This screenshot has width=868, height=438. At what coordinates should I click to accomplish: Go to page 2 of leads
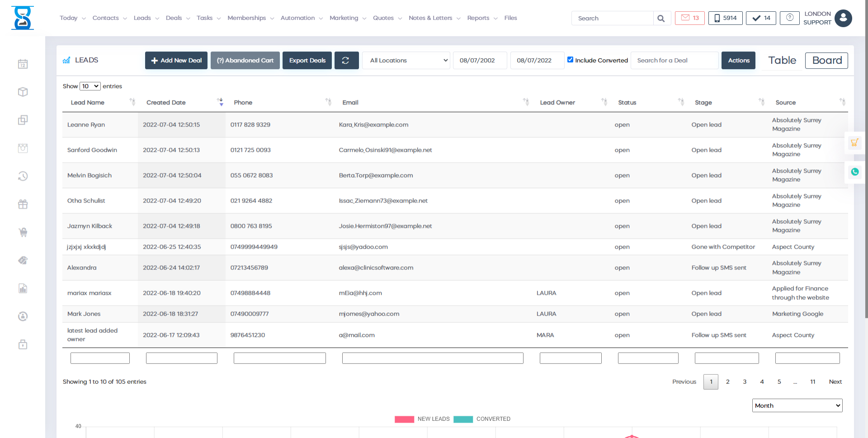pos(727,382)
